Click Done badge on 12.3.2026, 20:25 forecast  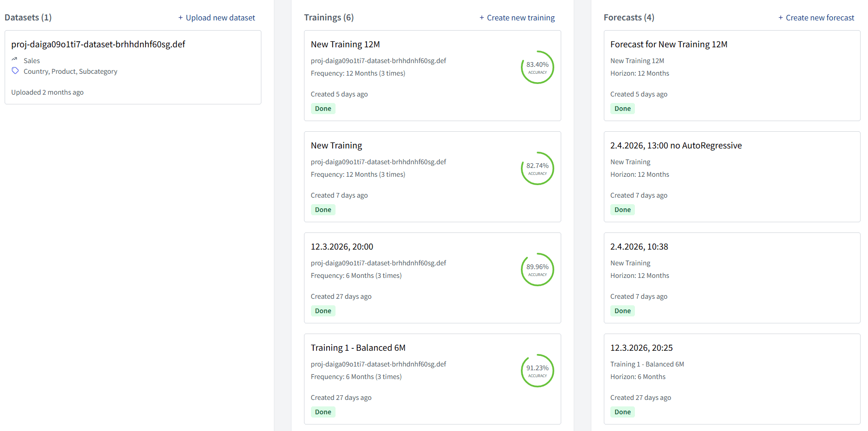pyautogui.click(x=622, y=412)
